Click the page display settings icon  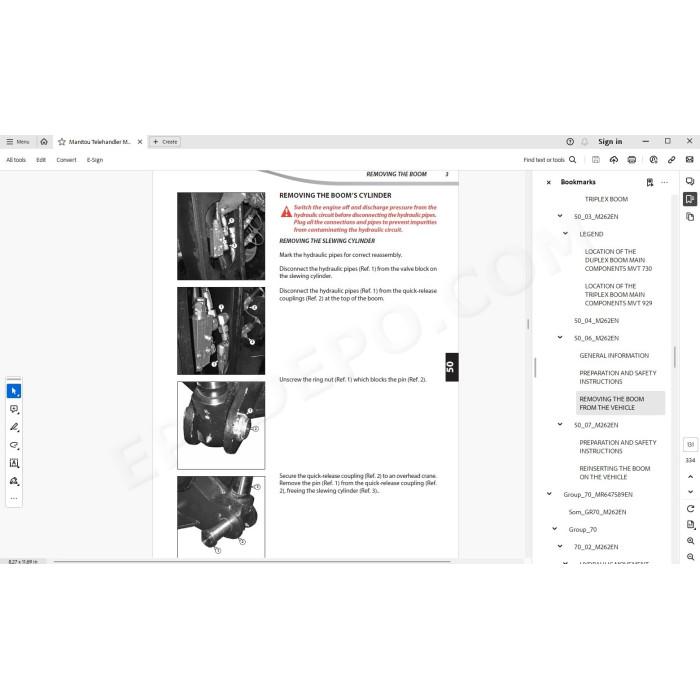(690, 525)
